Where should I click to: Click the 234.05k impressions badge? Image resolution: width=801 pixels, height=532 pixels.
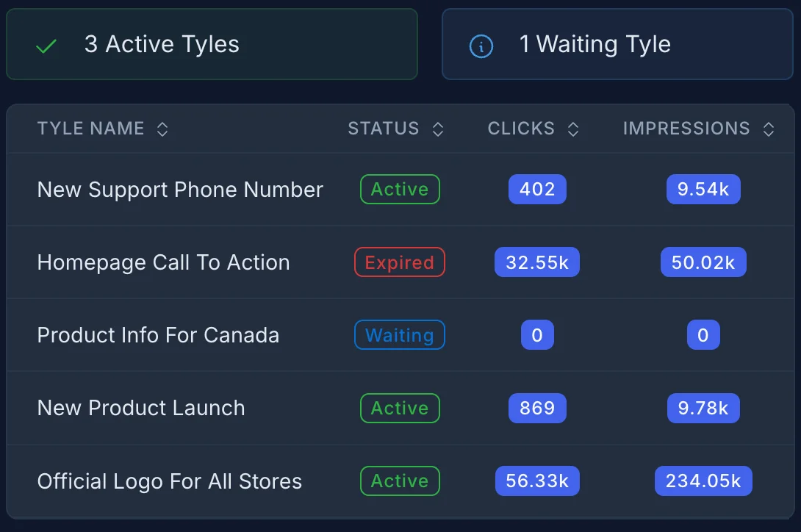[x=703, y=481]
